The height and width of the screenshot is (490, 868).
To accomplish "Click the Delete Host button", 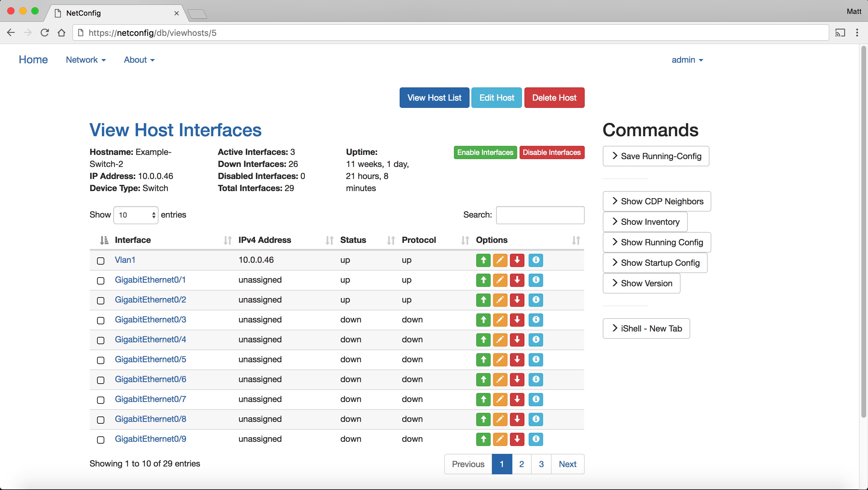I will pos(554,98).
